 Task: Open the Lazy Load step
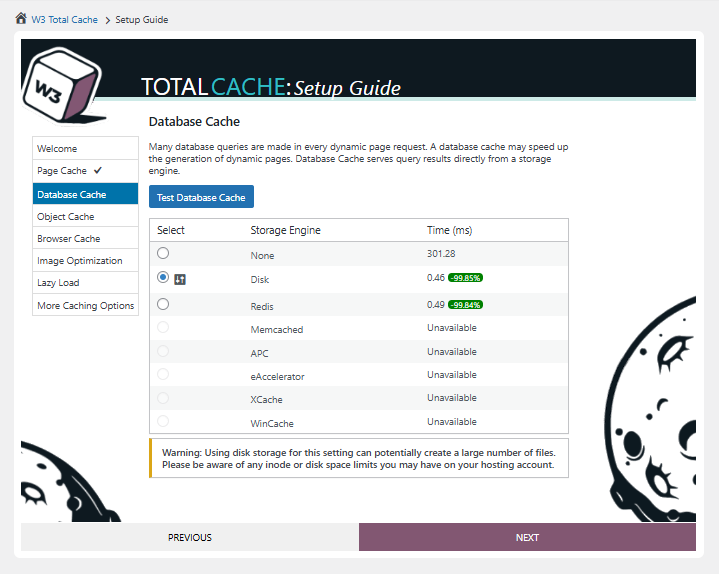pyautogui.click(x=59, y=283)
